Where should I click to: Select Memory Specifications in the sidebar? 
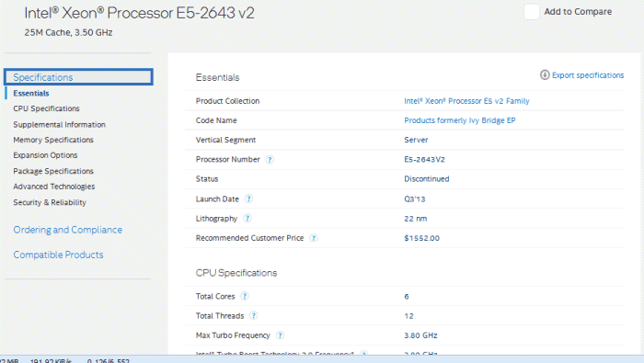click(x=53, y=140)
